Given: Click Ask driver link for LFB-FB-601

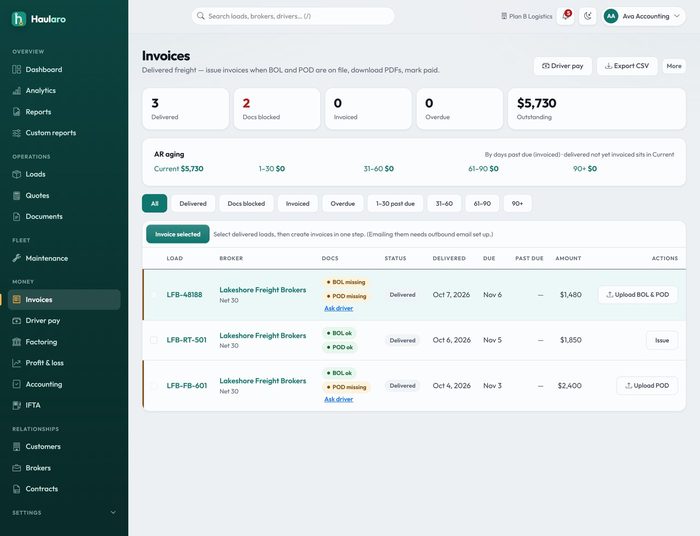Looking at the screenshot, I should pos(338,399).
